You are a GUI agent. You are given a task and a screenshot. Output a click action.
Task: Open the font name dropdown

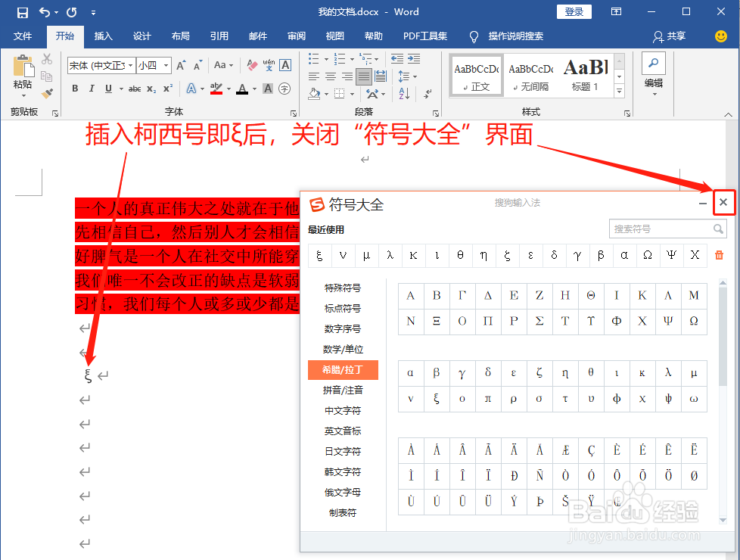coord(131,65)
